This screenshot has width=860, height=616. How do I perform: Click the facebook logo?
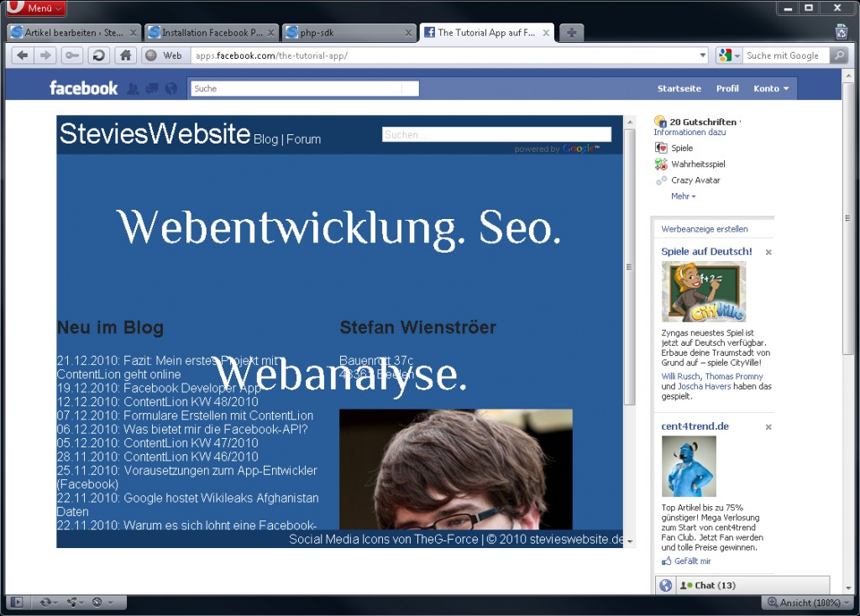tap(83, 88)
